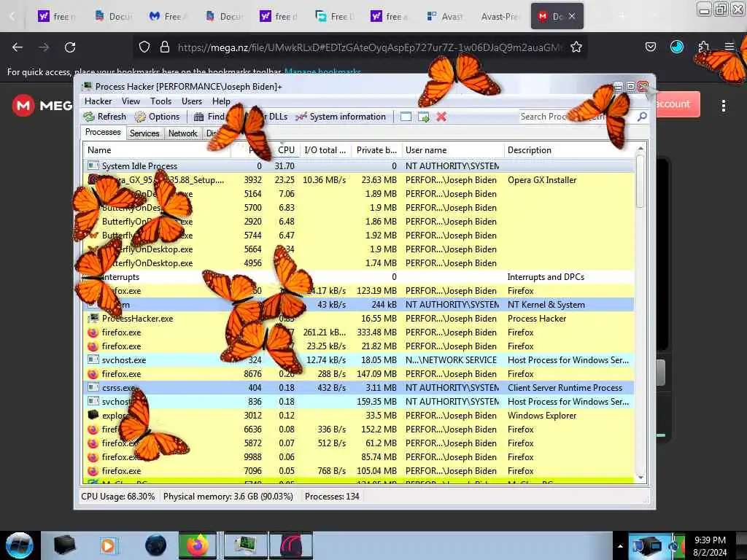Open the Hacker menu
Viewport: 747px width, 560px height.
(98, 101)
